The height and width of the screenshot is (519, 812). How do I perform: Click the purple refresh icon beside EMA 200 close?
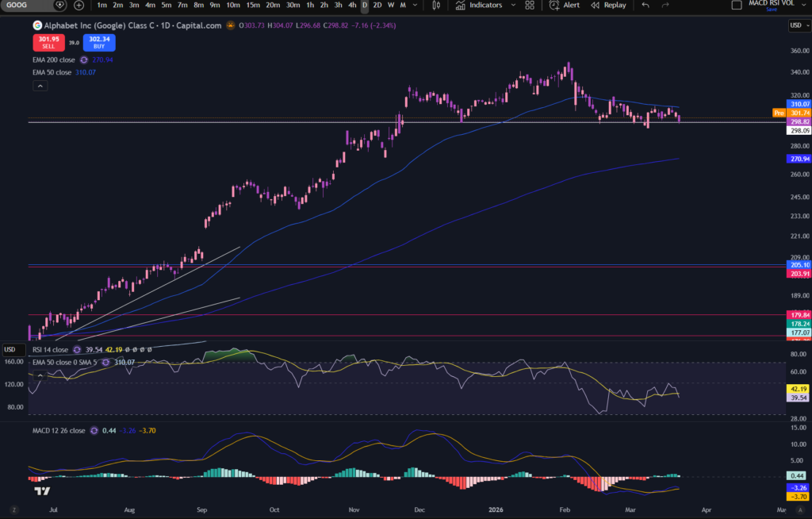coord(84,60)
